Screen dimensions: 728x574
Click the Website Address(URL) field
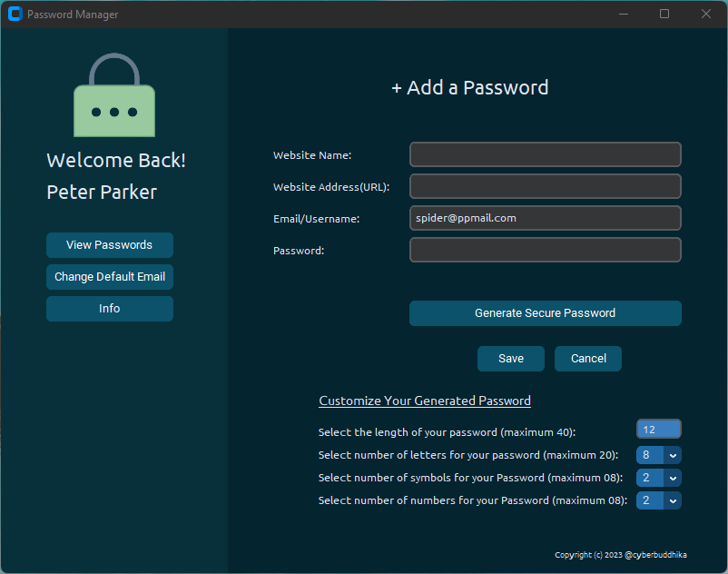tap(545, 186)
